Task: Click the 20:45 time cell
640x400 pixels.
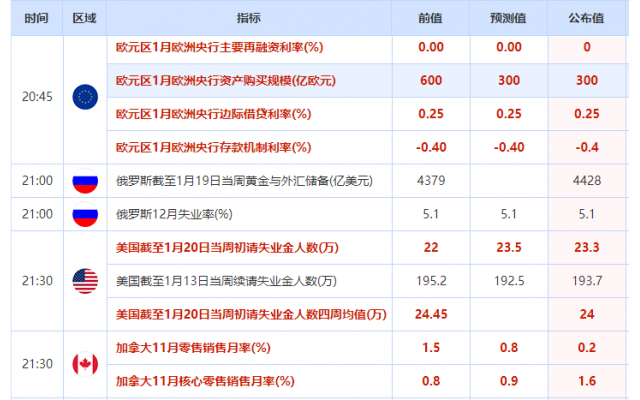Action: 37,97
